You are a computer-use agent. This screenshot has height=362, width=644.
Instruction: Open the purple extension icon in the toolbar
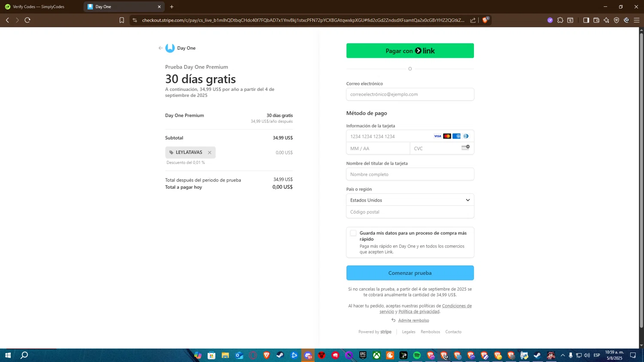(550, 20)
